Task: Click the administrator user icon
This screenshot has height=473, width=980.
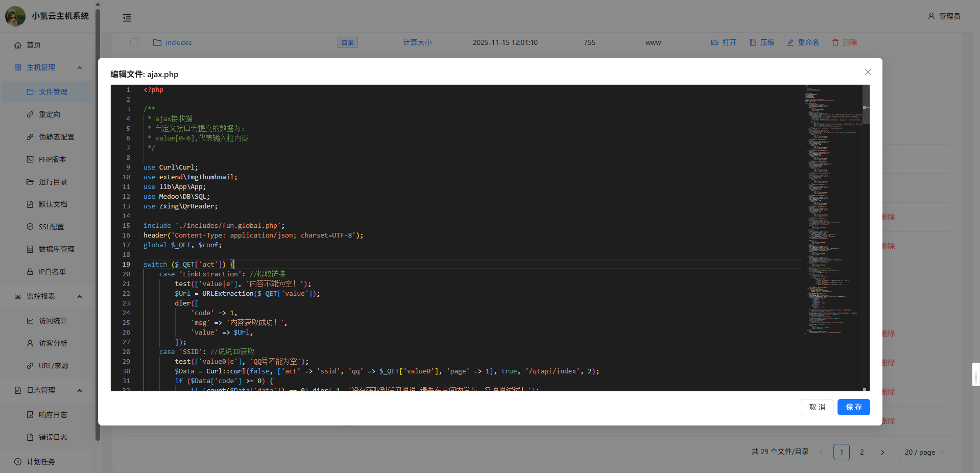Action: point(931,16)
